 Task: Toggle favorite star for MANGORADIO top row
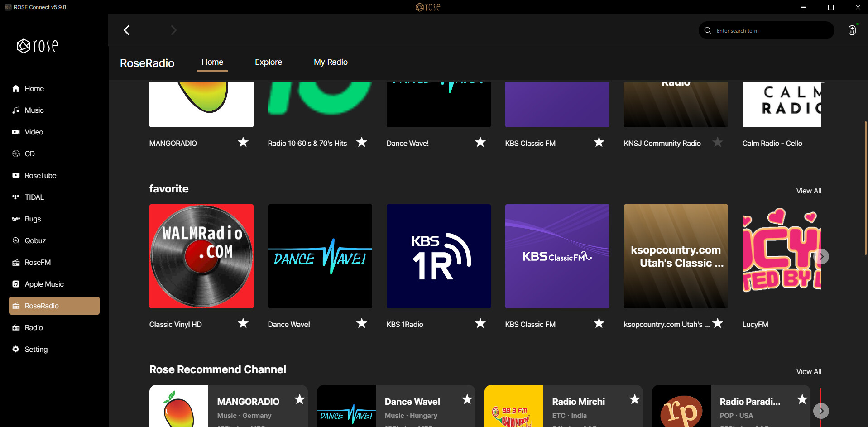[x=243, y=142]
